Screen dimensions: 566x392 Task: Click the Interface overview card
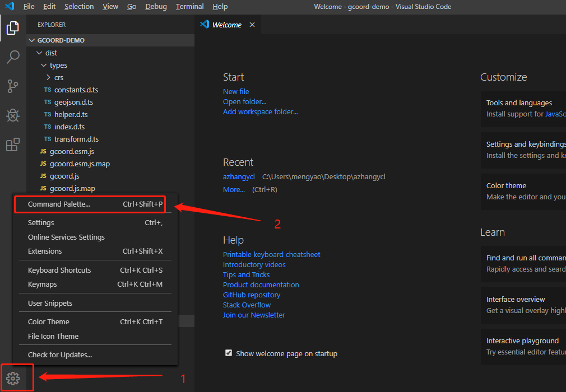(523, 305)
